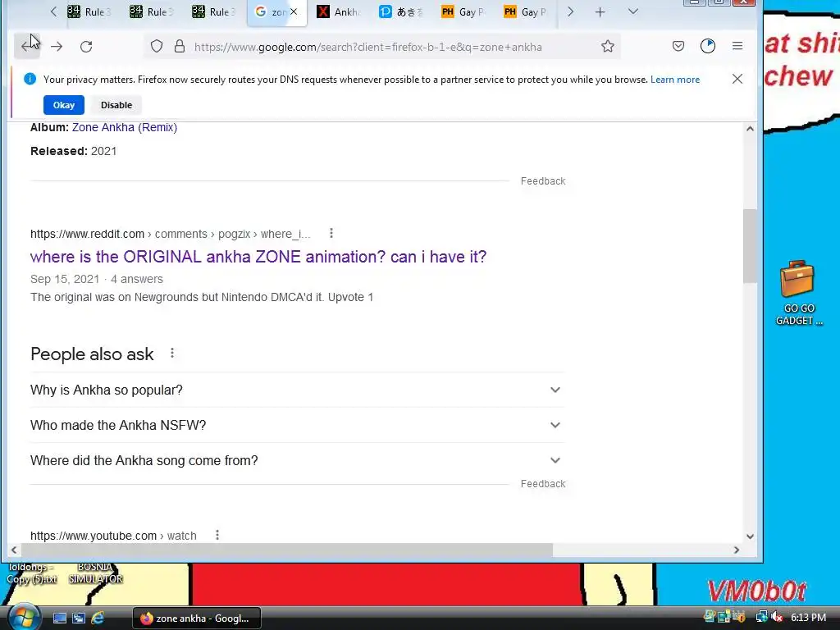Click the 6:13 PM taskbar clock

click(808, 618)
